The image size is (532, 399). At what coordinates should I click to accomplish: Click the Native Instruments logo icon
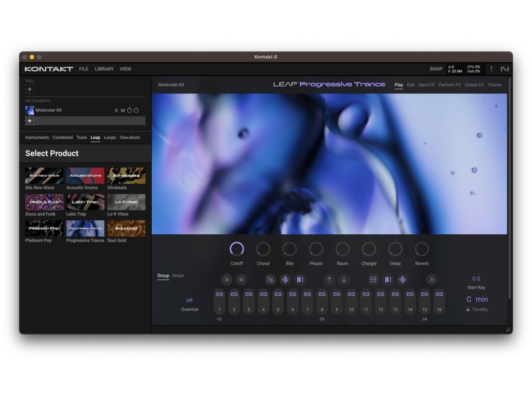(x=504, y=69)
